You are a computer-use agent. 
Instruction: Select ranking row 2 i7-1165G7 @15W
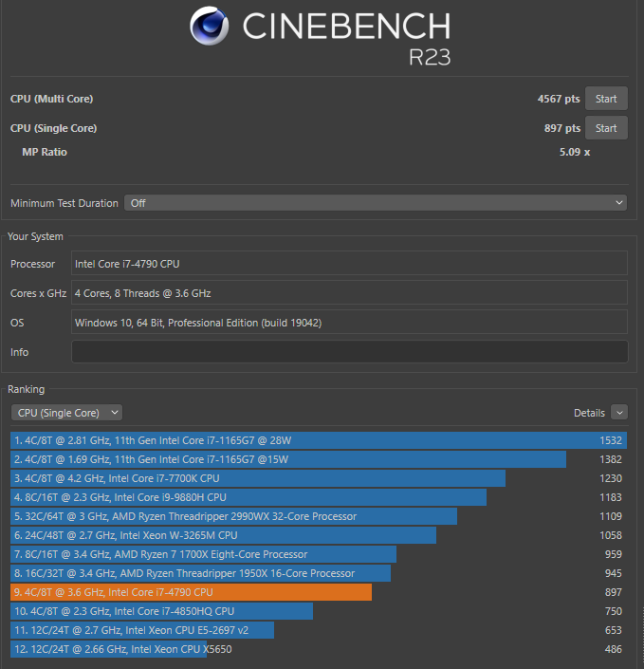(319, 459)
